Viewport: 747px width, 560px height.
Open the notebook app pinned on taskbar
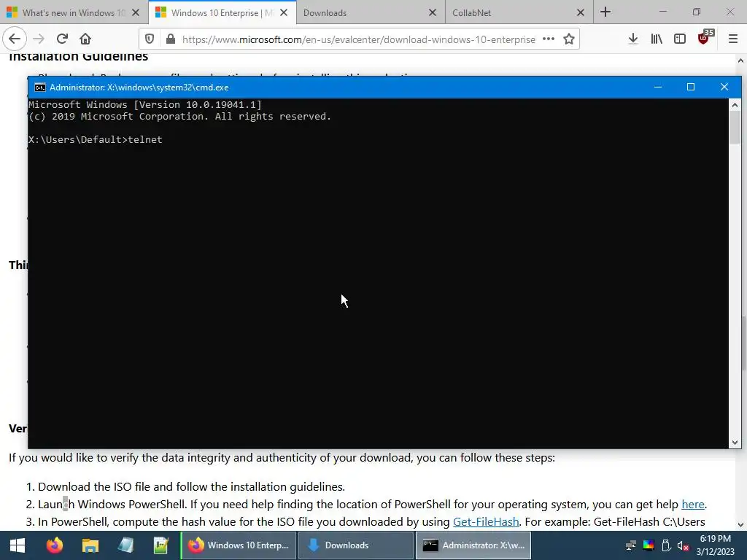(125, 545)
